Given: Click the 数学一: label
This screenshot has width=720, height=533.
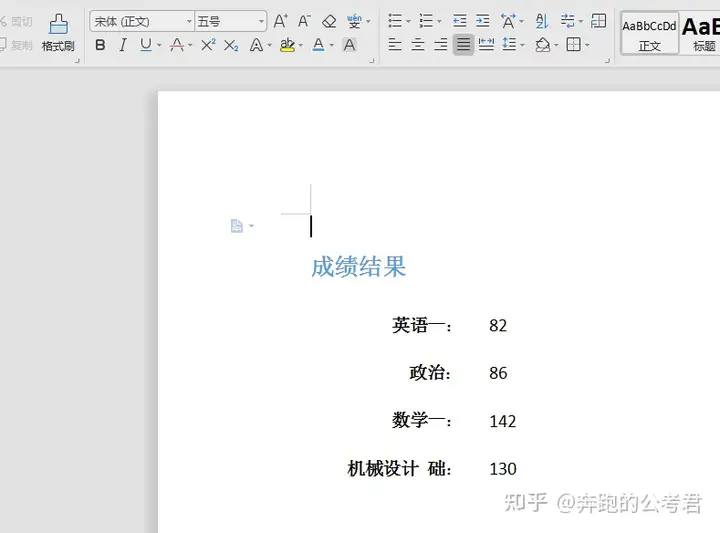Looking at the screenshot, I should pos(422,421).
